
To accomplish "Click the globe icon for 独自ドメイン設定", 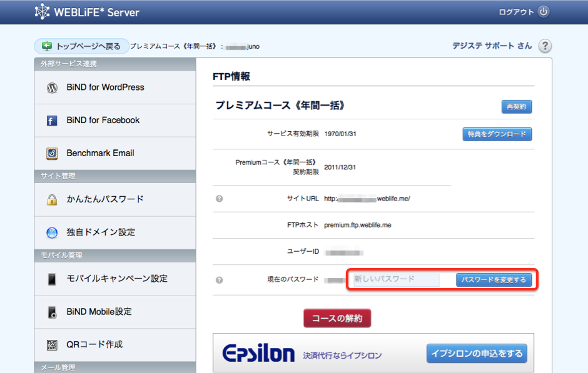I will coord(53,232).
